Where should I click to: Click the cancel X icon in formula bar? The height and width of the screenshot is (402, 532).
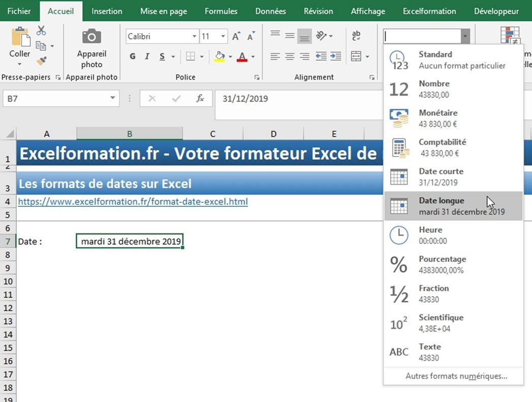tap(152, 99)
